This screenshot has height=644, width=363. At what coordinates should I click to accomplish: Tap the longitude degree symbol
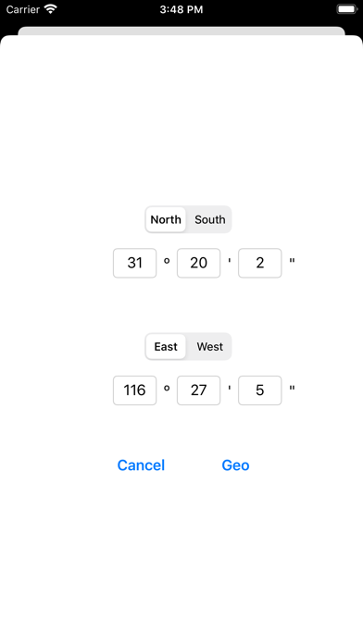[x=167, y=388]
